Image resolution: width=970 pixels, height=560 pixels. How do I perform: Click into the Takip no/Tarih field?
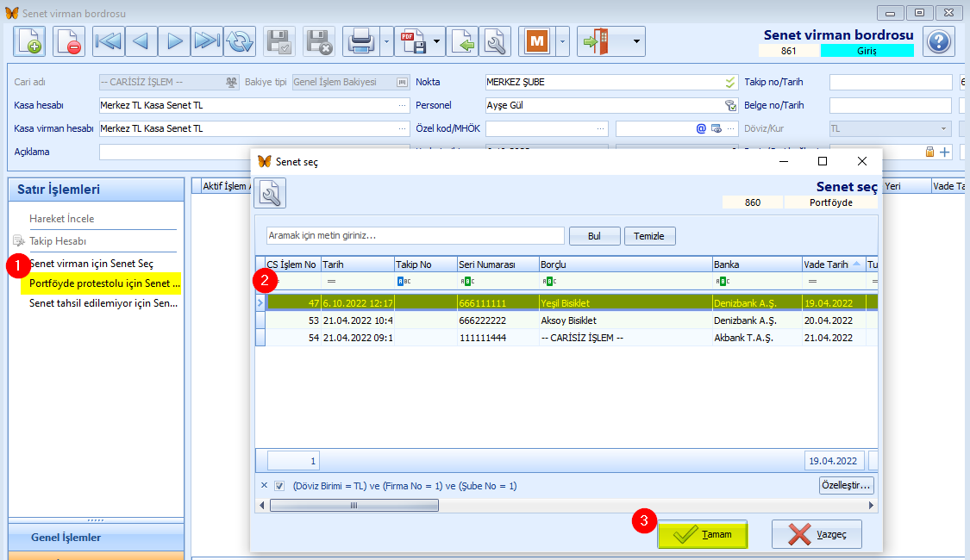890,82
